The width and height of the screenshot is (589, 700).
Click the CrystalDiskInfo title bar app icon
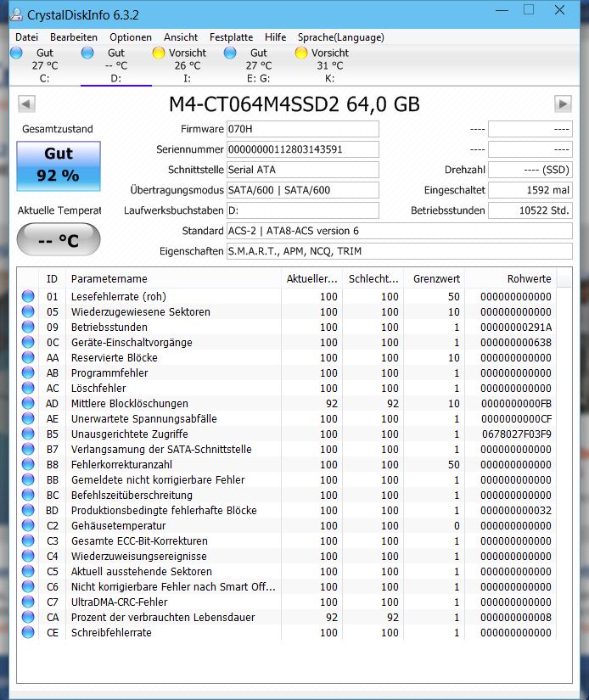point(16,14)
